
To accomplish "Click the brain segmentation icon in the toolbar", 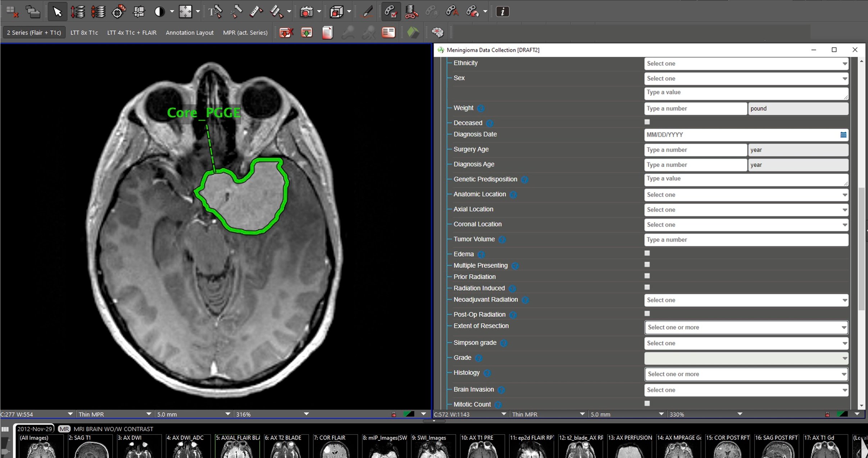I will (x=438, y=32).
